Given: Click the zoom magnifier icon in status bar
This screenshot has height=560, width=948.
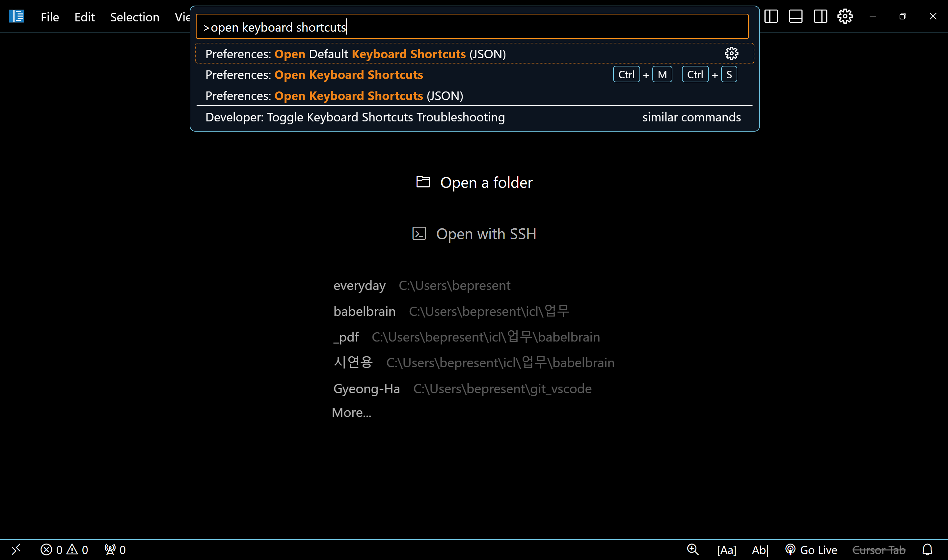Looking at the screenshot, I should coord(693,549).
